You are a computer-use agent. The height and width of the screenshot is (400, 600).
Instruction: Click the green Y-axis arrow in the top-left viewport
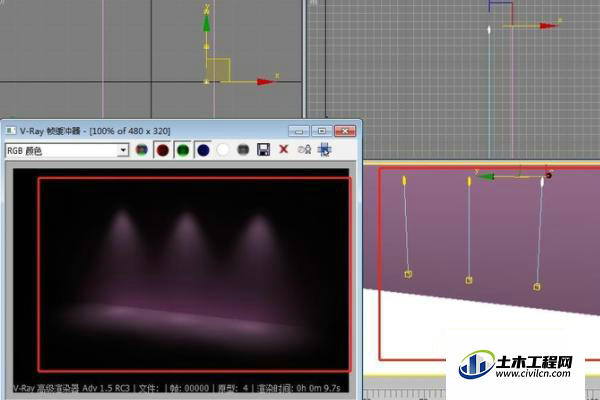point(207,24)
